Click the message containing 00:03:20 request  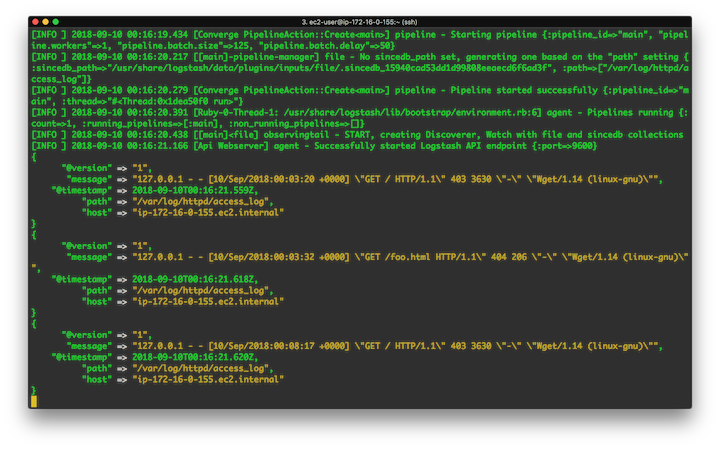tap(397, 180)
